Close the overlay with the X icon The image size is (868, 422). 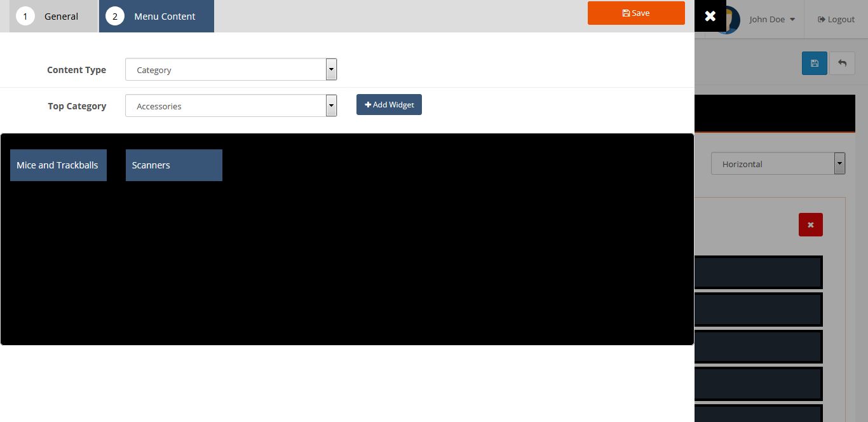coord(710,16)
